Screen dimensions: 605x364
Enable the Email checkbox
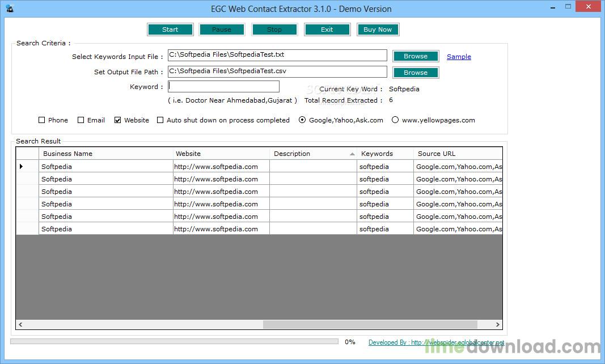pos(81,120)
